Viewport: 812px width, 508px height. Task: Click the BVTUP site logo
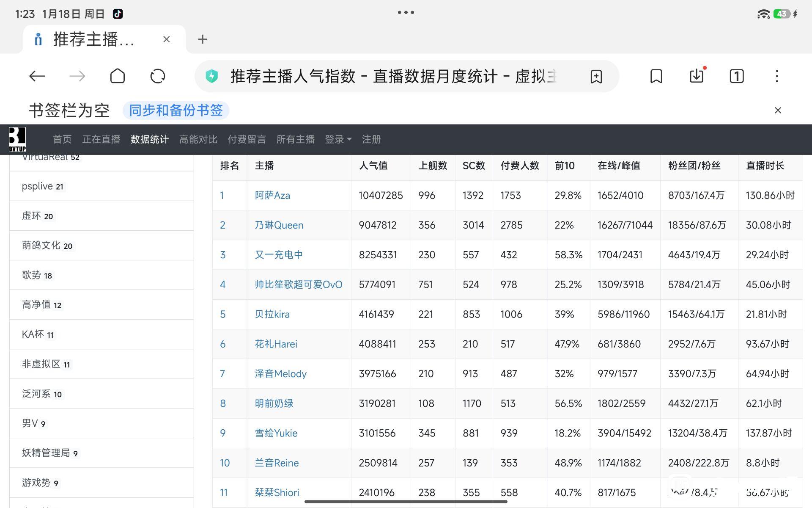(x=17, y=139)
